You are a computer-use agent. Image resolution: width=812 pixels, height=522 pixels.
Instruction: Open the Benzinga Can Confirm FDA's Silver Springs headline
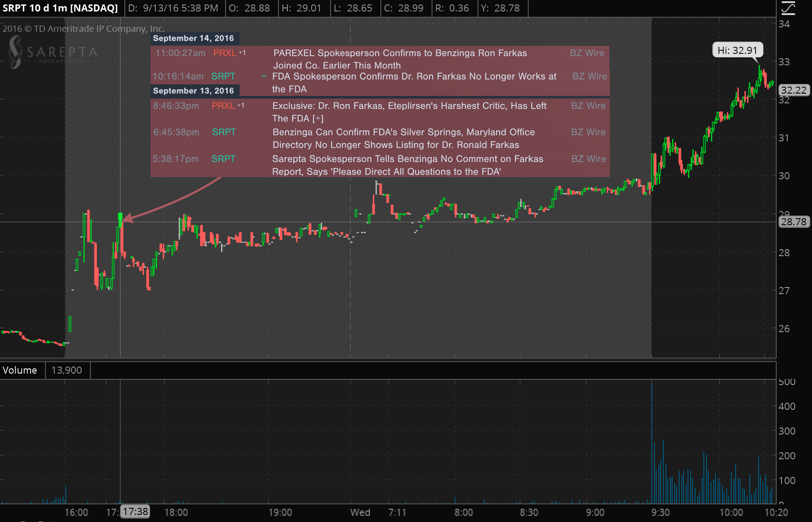(x=404, y=139)
